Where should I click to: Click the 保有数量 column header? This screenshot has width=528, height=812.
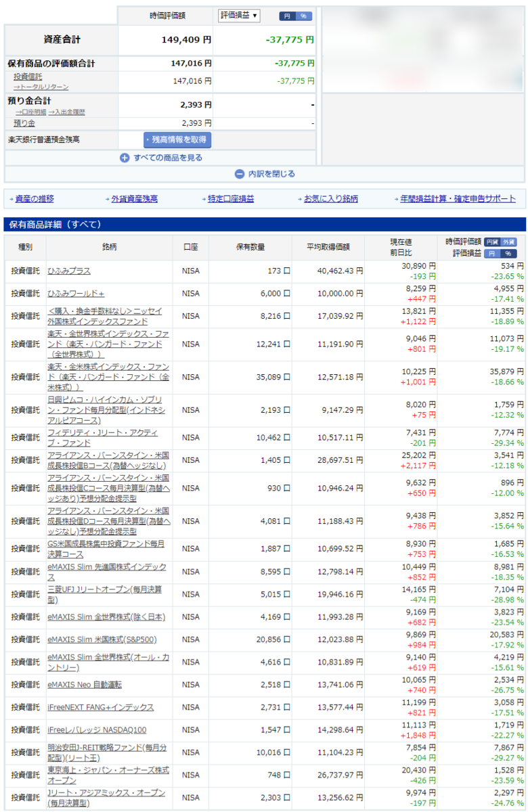click(250, 248)
